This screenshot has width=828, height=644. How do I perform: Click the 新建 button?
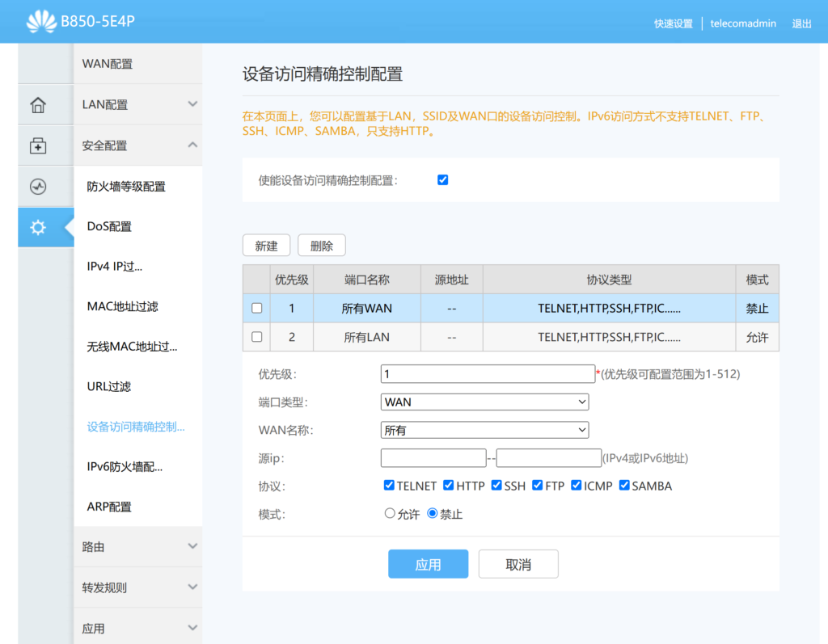pos(266,246)
